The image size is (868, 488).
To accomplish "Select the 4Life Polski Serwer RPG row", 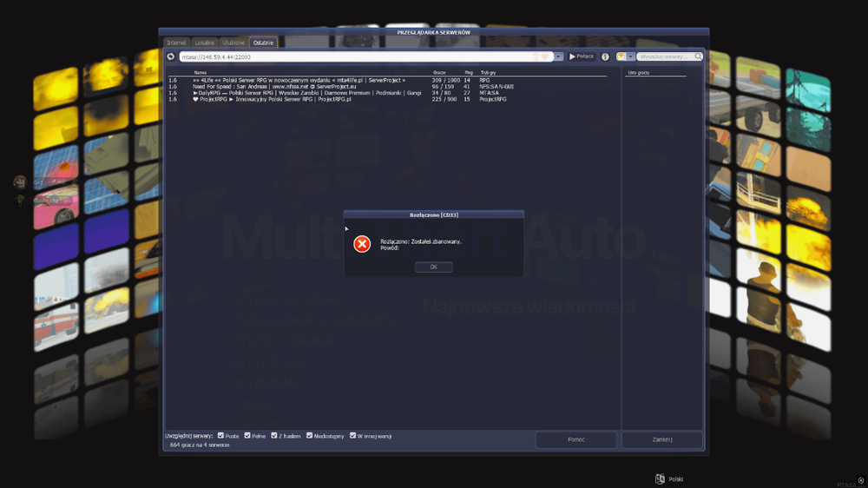I will [x=387, y=80].
